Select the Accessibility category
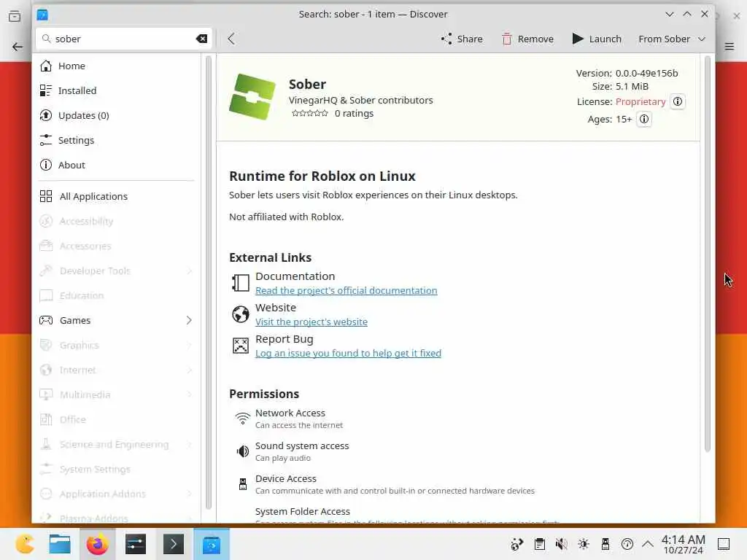 [x=116, y=221]
